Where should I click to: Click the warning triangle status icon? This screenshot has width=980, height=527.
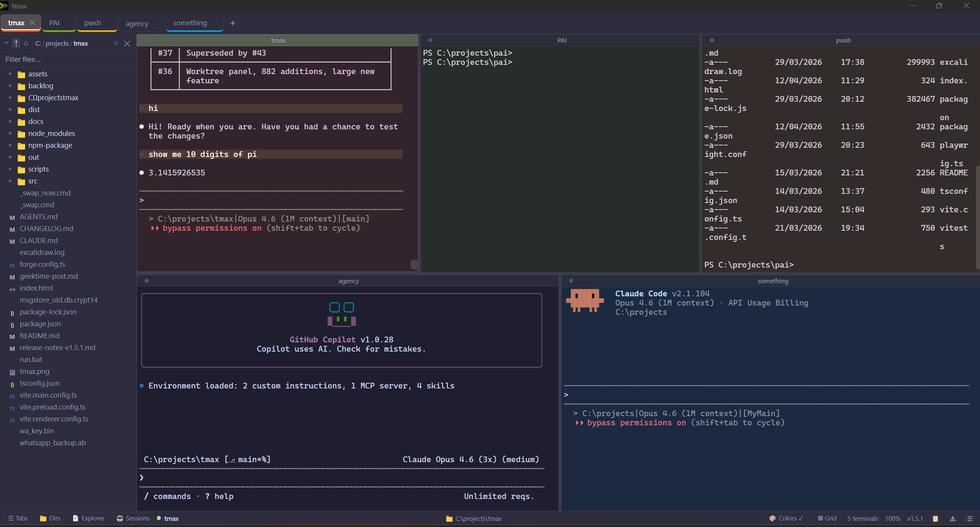coord(952,519)
